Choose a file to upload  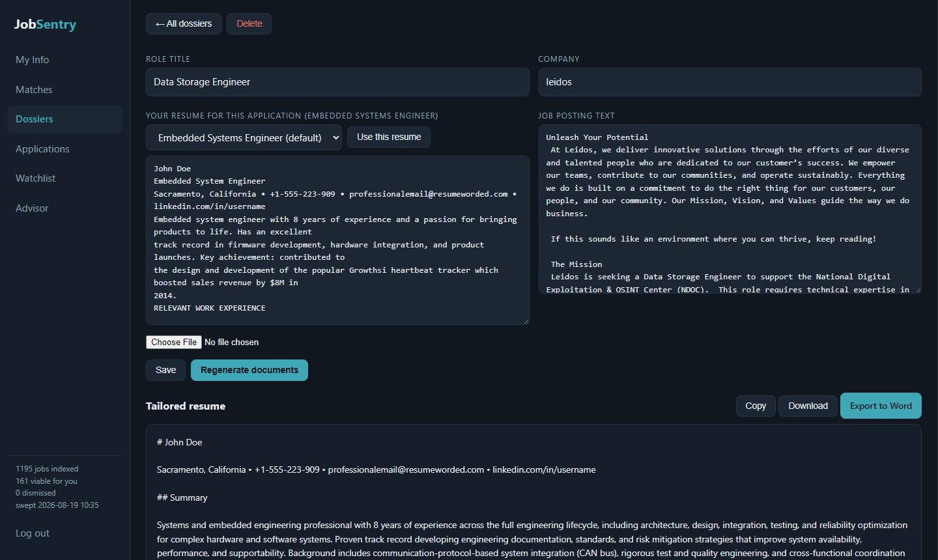[x=174, y=342]
